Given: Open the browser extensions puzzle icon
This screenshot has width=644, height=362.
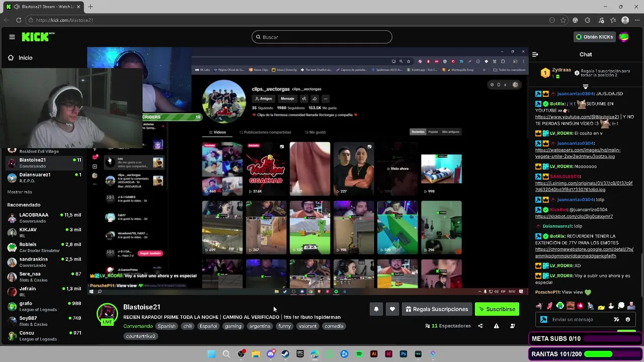Looking at the screenshot, I should 587,20.
